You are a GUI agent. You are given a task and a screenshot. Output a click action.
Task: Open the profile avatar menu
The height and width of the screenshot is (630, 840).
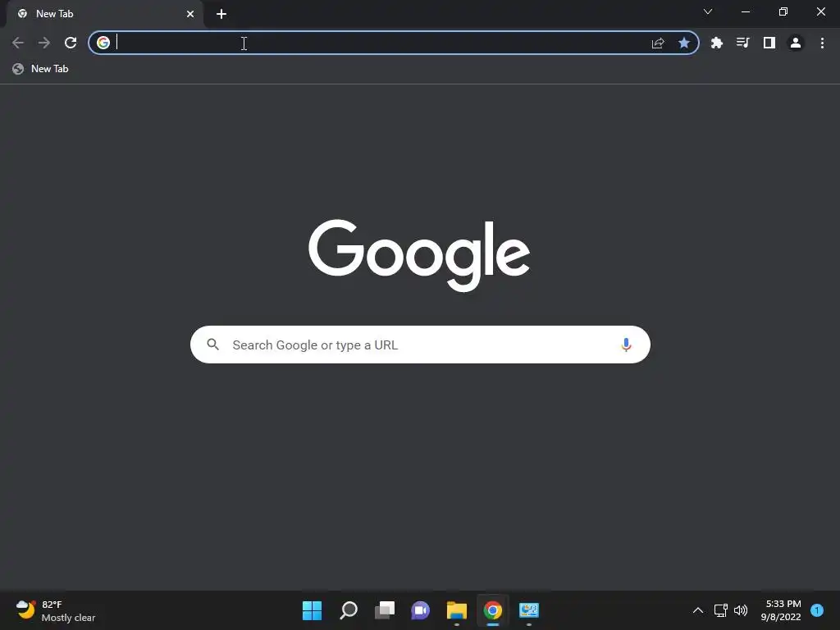point(796,43)
